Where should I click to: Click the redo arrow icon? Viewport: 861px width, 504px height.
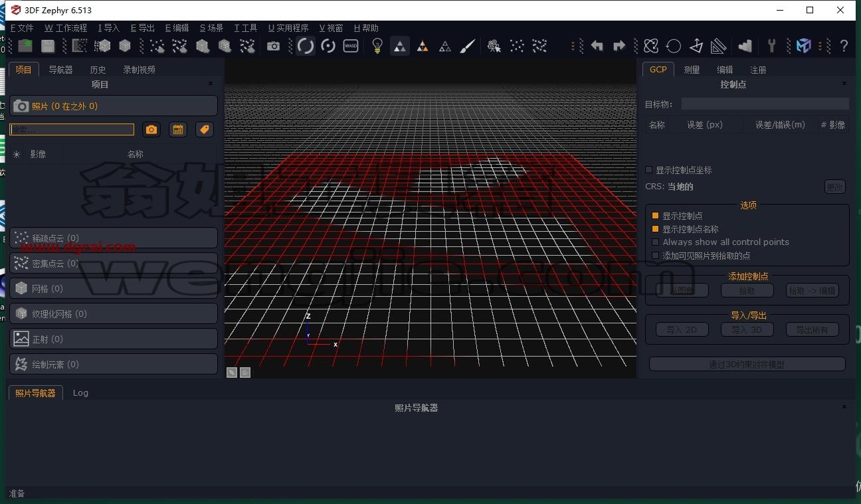(619, 46)
